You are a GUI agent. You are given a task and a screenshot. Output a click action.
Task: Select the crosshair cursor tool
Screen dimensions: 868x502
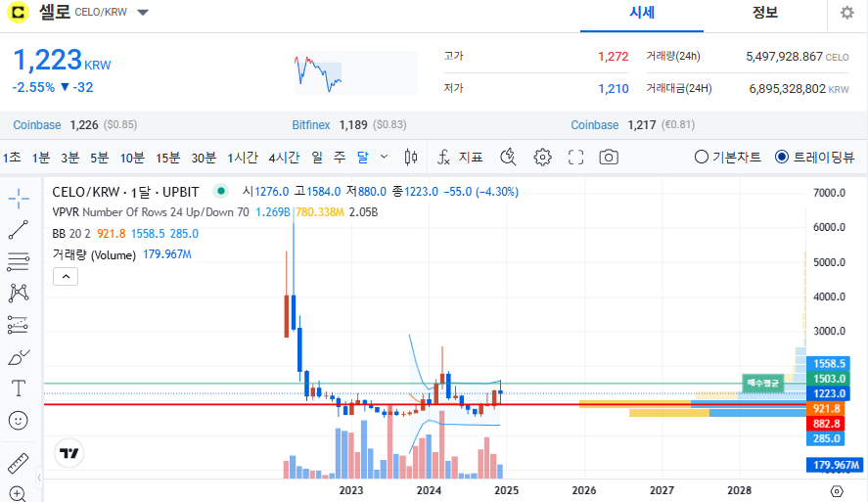click(19, 198)
